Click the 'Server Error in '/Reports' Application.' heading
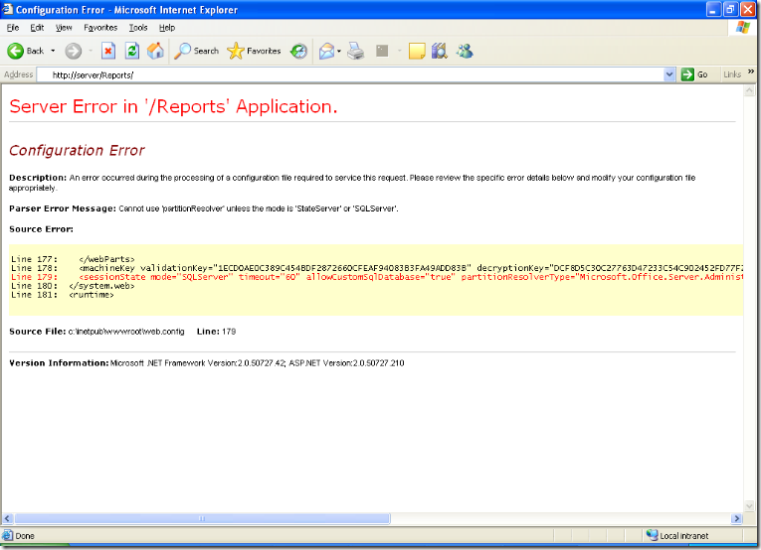This screenshot has height=550, width=761. point(173,107)
